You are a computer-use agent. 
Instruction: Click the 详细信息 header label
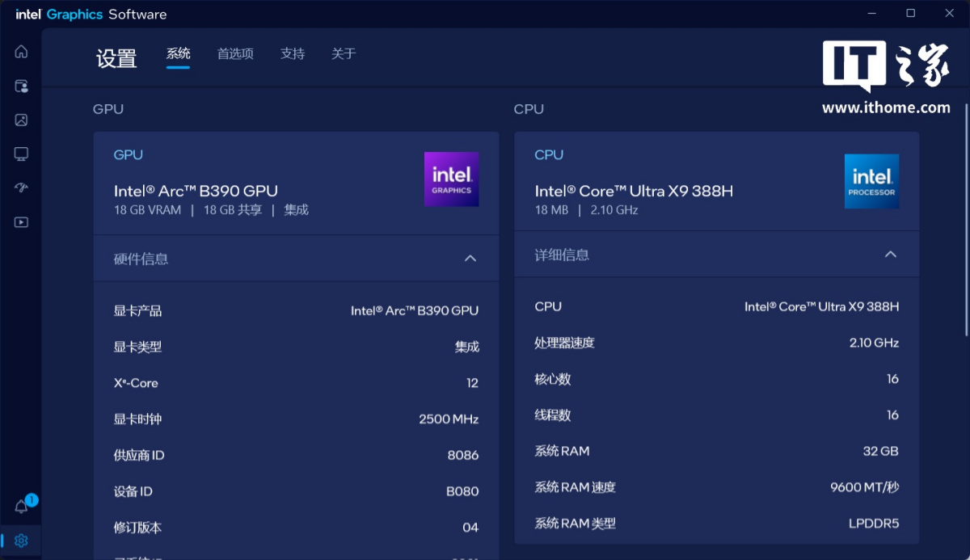562,255
